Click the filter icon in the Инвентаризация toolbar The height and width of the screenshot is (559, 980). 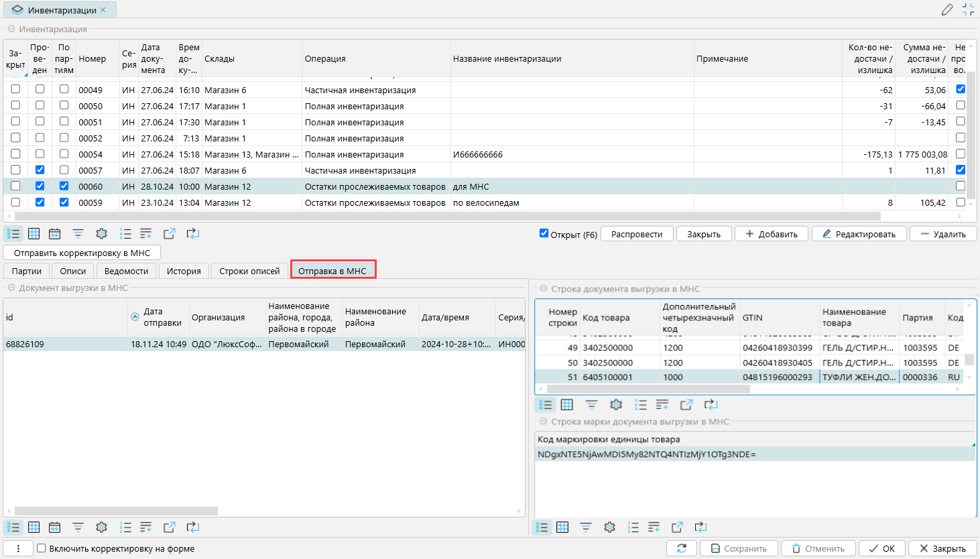pyautogui.click(x=78, y=234)
